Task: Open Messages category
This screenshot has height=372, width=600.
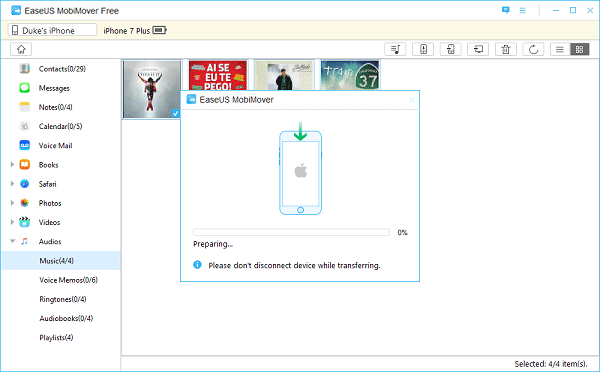Action: (54, 88)
